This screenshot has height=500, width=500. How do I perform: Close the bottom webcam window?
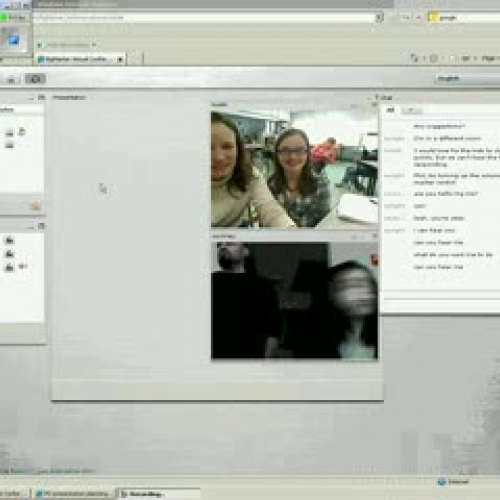coord(375,236)
